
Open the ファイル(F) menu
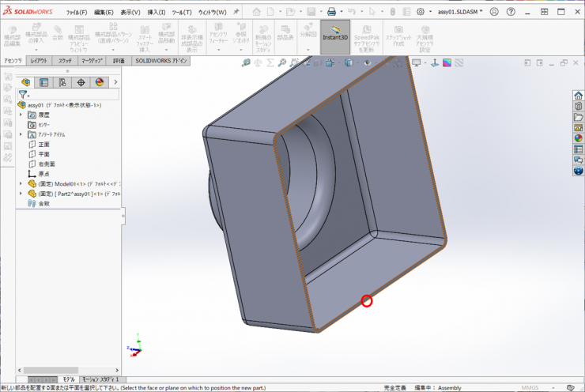[77, 13]
